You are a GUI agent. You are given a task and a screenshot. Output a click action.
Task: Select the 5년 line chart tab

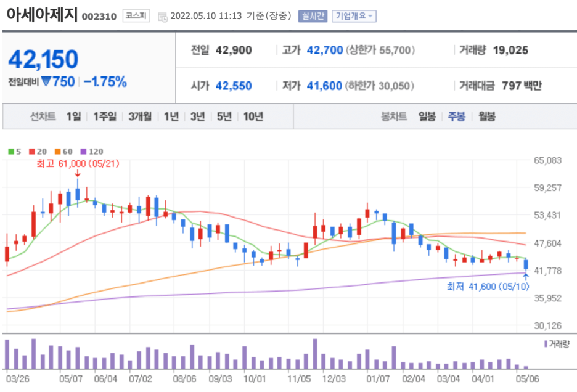coord(224,116)
